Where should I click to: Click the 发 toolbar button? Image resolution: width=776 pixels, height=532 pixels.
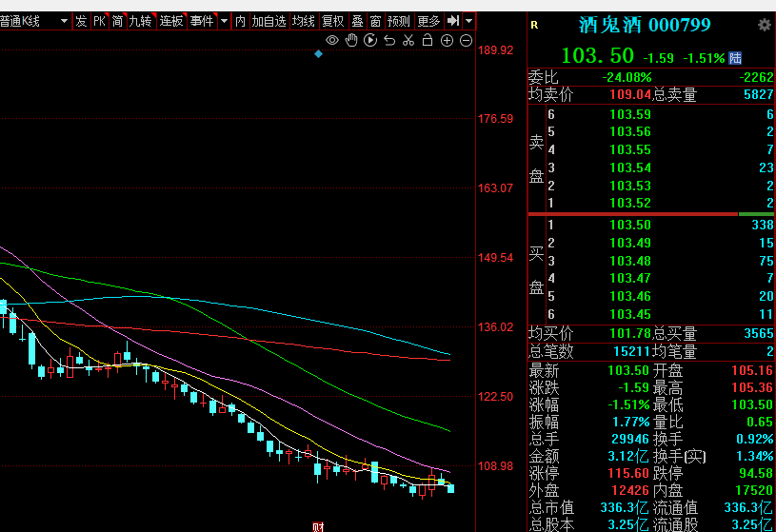tap(81, 21)
